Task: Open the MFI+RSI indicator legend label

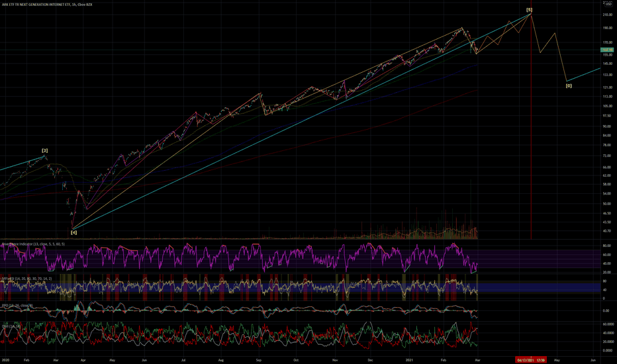Action: coord(26,279)
